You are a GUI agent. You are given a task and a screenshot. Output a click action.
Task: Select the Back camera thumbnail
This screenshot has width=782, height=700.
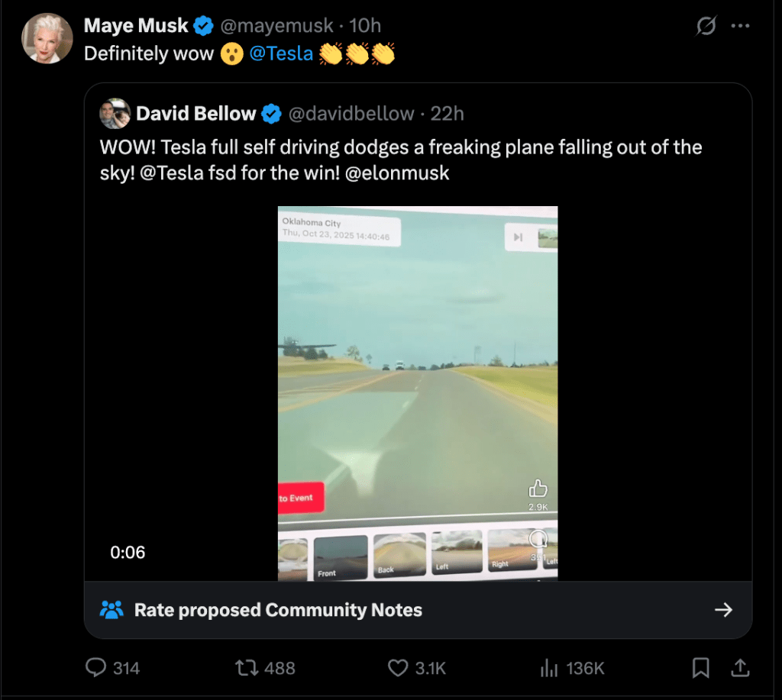pyautogui.click(x=399, y=553)
